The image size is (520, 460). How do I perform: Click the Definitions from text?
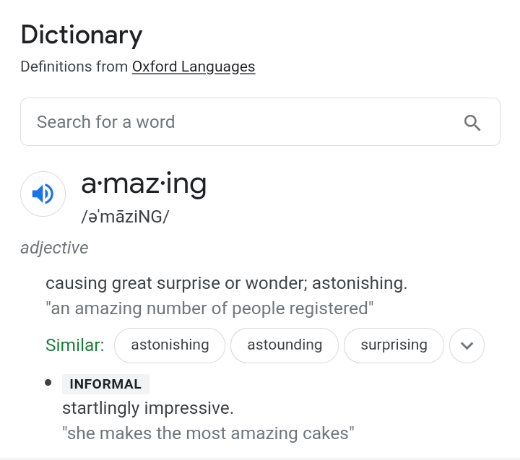tap(74, 67)
